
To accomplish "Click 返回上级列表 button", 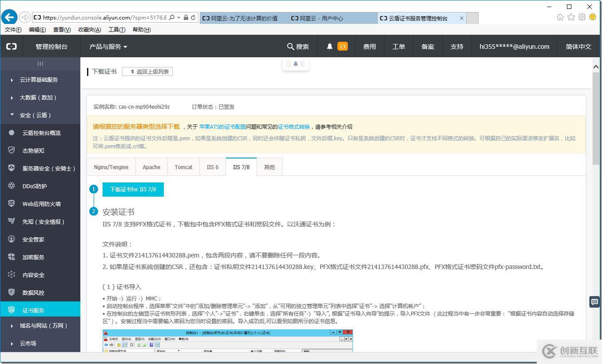I will point(147,71).
